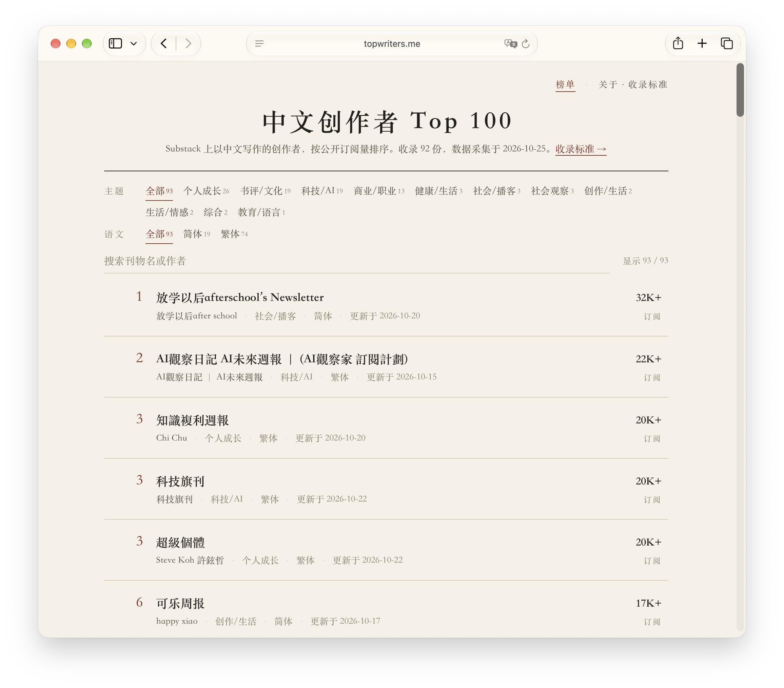This screenshot has width=784, height=688.
Task: Filter by topic 个人成长
Action: 206,191
